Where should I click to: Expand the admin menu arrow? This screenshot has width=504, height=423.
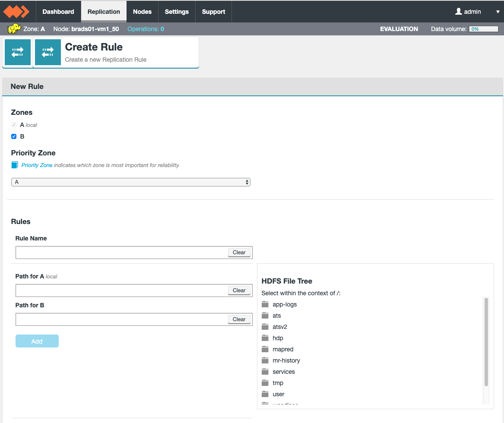(x=498, y=12)
